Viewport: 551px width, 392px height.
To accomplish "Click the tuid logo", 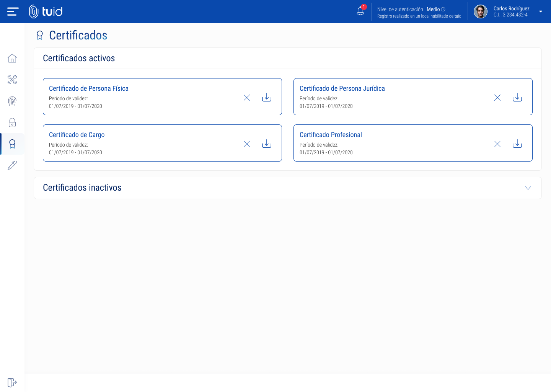I will [46, 11].
